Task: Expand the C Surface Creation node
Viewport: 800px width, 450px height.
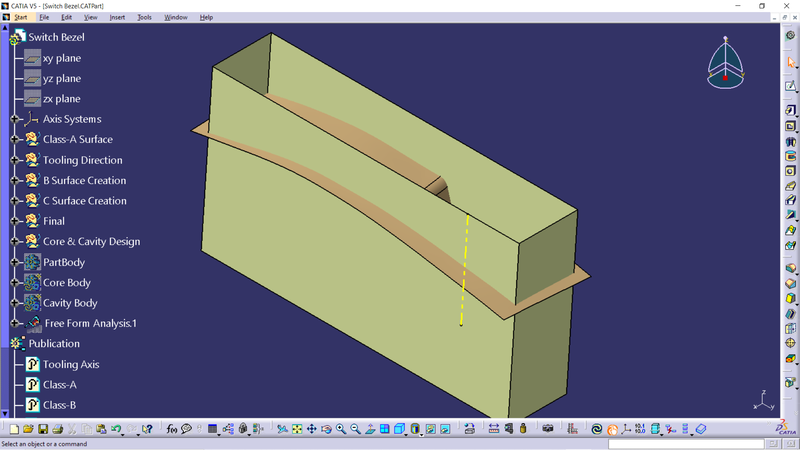Action: tap(15, 201)
